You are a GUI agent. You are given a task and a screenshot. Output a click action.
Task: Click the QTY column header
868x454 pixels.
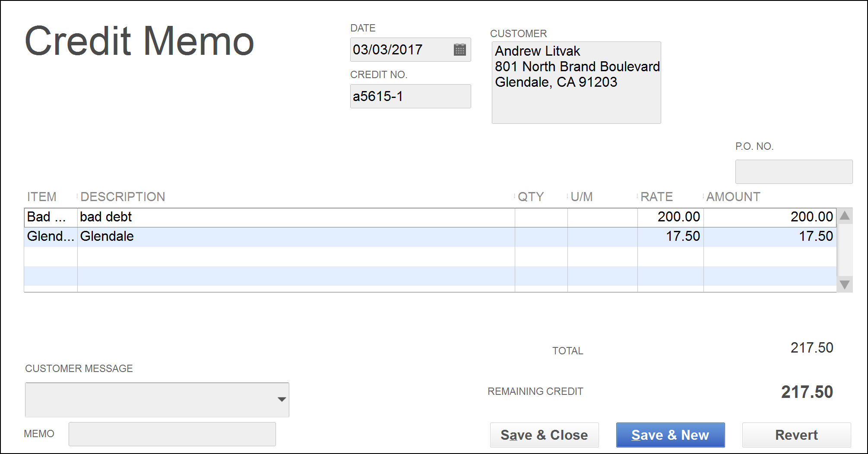pos(531,197)
